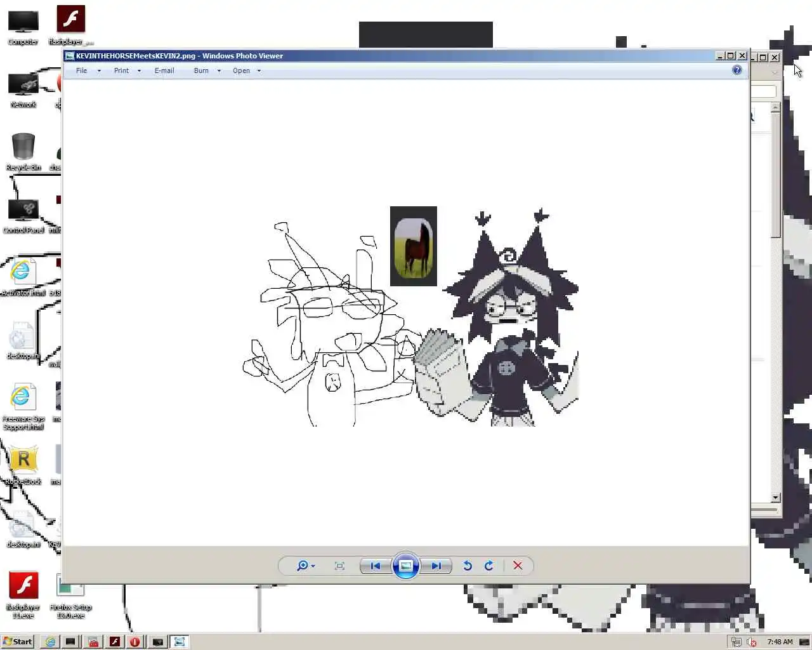Open the Burn menu

(x=201, y=70)
